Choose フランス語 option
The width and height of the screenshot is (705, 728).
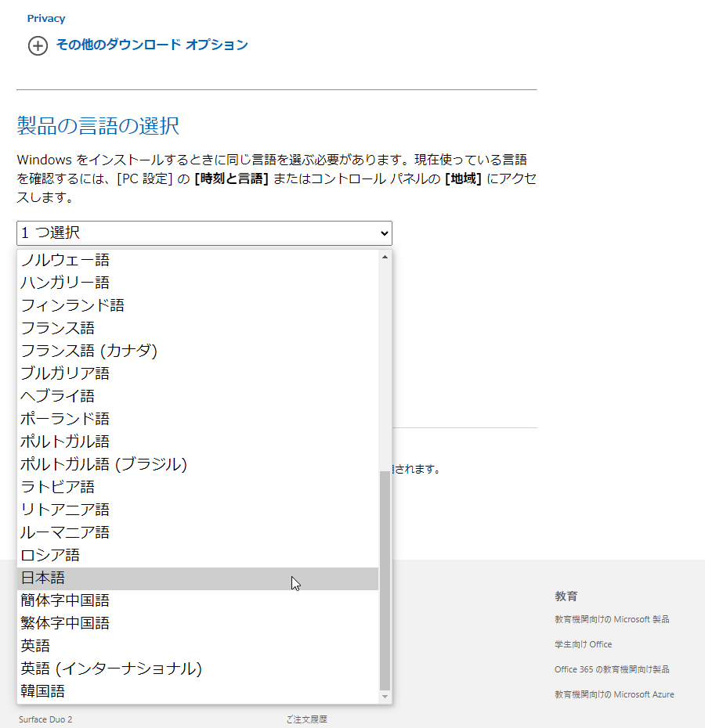coord(197,328)
